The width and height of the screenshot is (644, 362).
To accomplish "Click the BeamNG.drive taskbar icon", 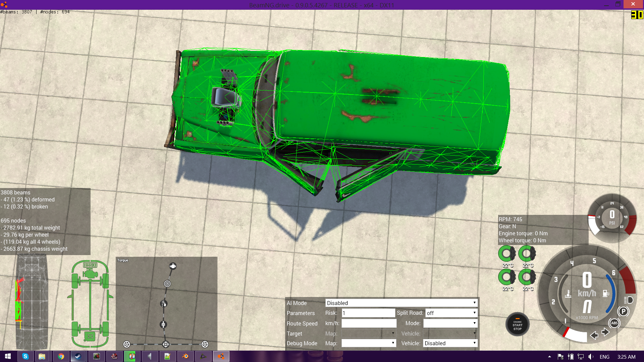I will (221, 356).
